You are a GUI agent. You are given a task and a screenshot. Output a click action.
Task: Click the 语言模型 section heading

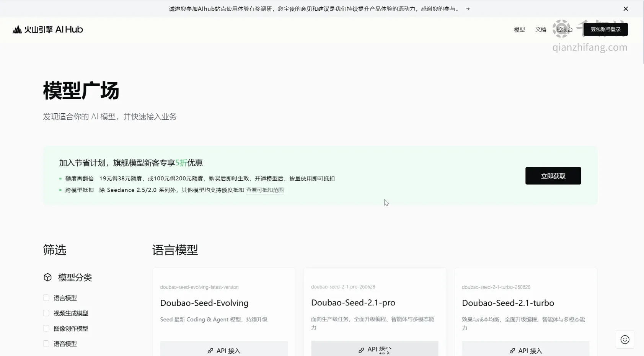(175, 250)
